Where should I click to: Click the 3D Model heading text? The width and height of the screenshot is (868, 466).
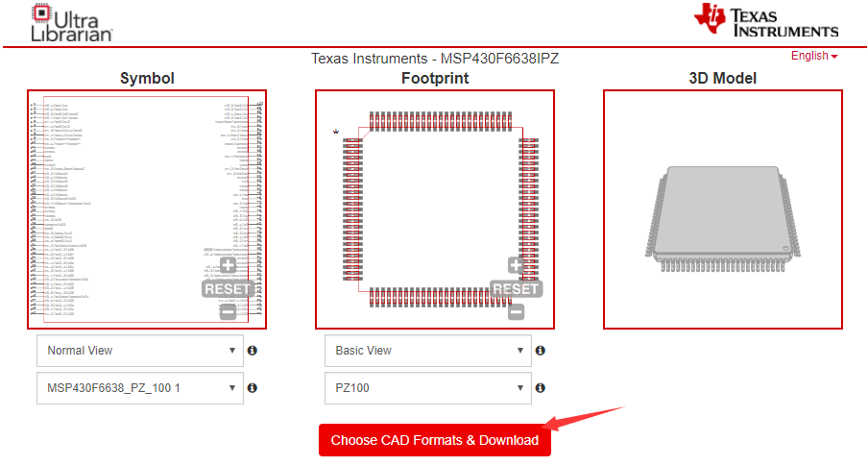(x=722, y=78)
